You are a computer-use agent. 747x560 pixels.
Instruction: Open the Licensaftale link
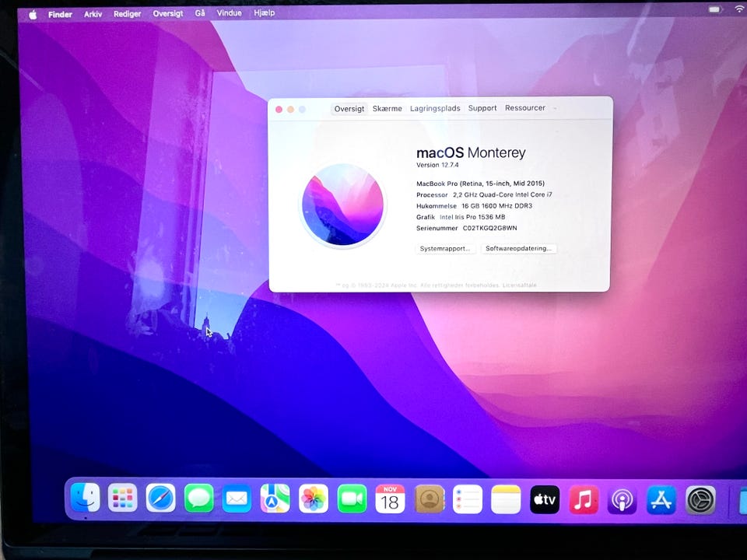click(519, 285)
